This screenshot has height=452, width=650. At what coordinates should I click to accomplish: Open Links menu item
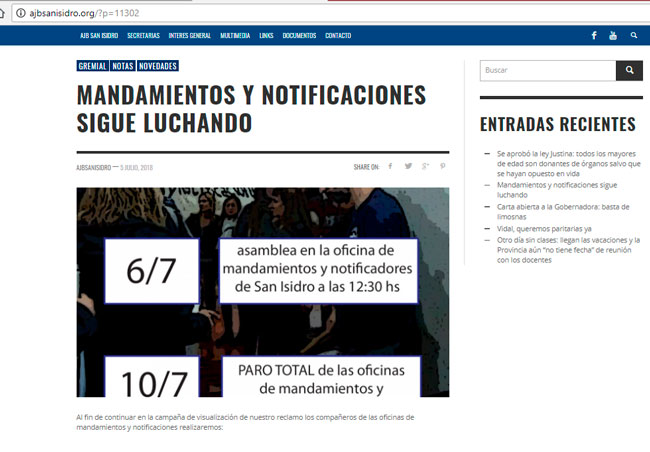click(x=266, y=36)
